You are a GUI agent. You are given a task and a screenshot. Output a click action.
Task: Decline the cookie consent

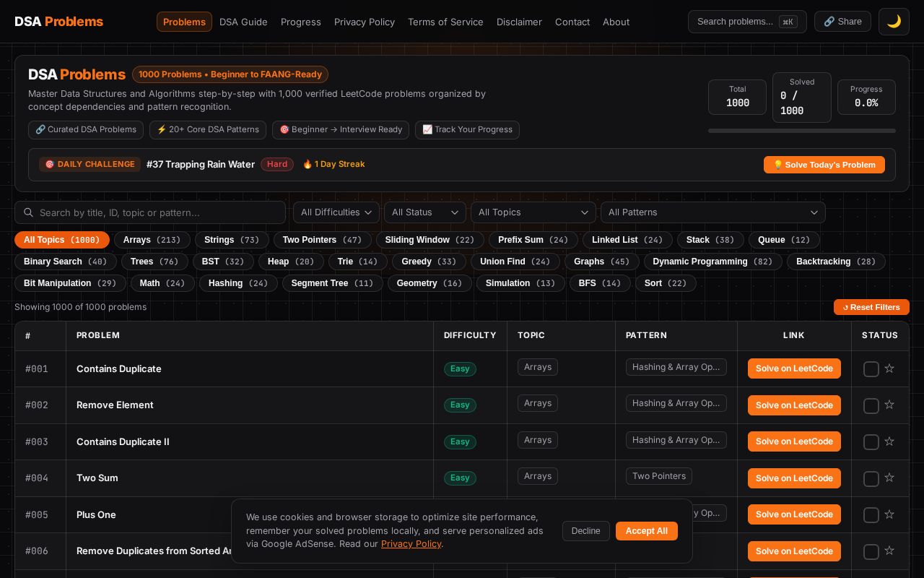585,531
